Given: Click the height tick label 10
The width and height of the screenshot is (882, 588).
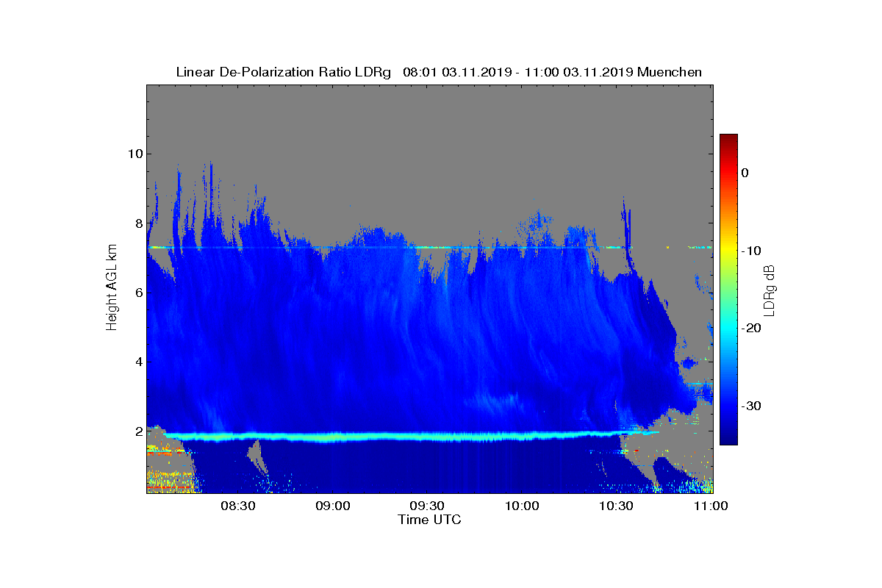Looking at the screenshot, I should click(x=135, y=154).
